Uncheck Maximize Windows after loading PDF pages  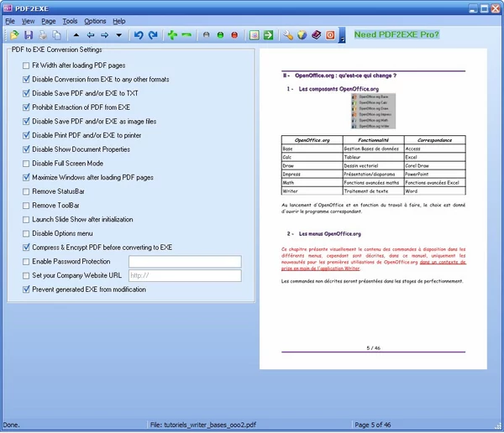[x=26, y=178]
